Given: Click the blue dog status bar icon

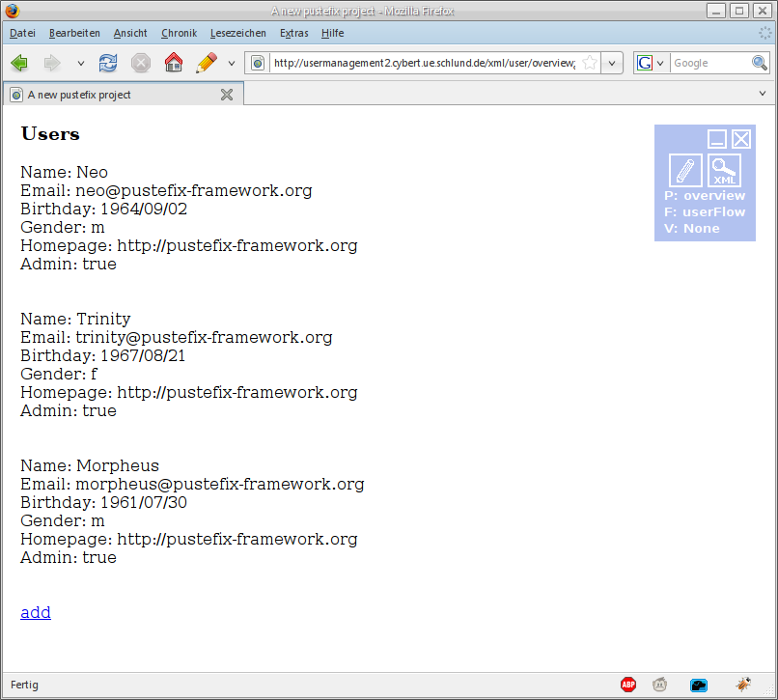Looking at the screenshot, I should pos(699,685).
